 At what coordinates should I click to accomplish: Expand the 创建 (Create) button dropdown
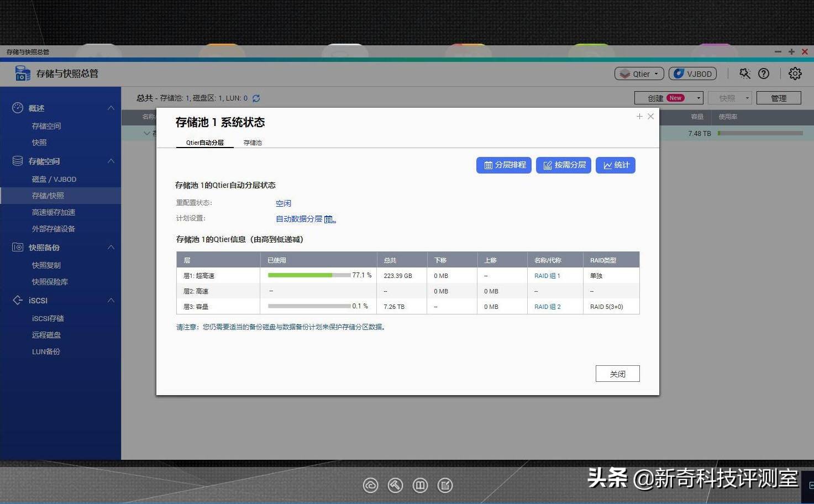click(697, 98)
